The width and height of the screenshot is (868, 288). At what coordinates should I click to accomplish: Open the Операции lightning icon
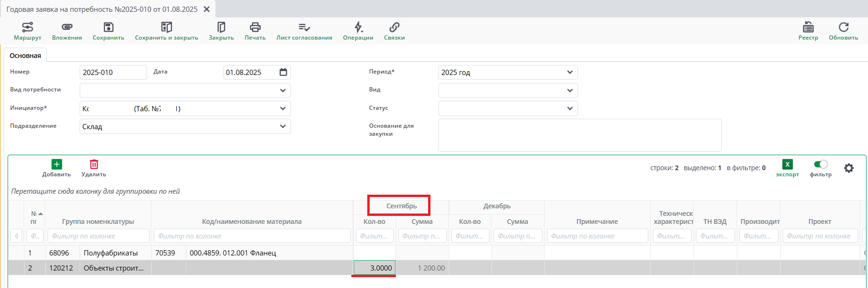coord(358,27)
